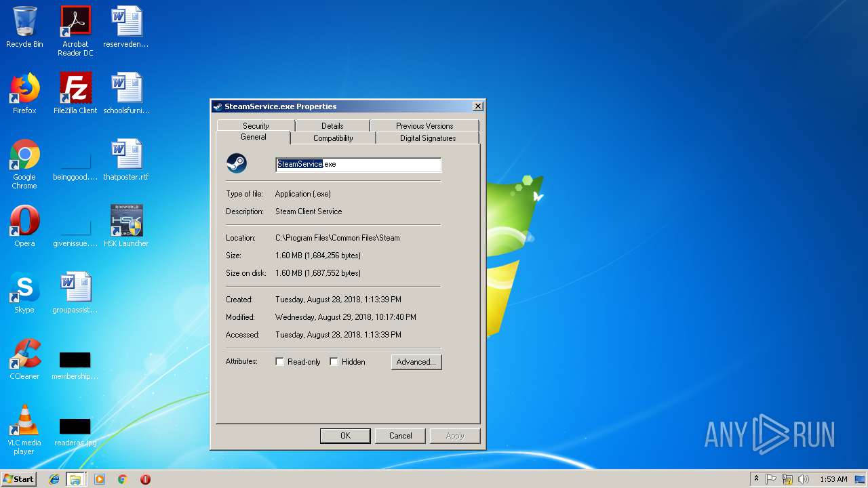Click the Steam Client Service description text
Viewport: 868px width, 488px height.
309,211
